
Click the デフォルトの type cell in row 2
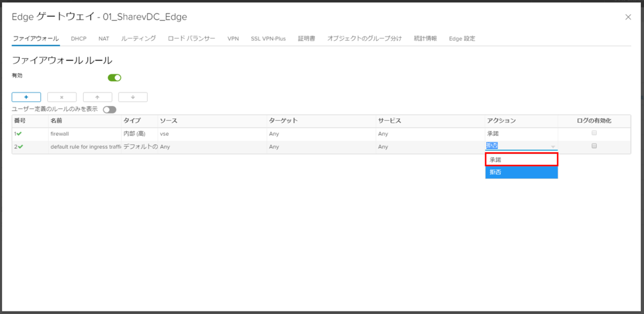140,146
